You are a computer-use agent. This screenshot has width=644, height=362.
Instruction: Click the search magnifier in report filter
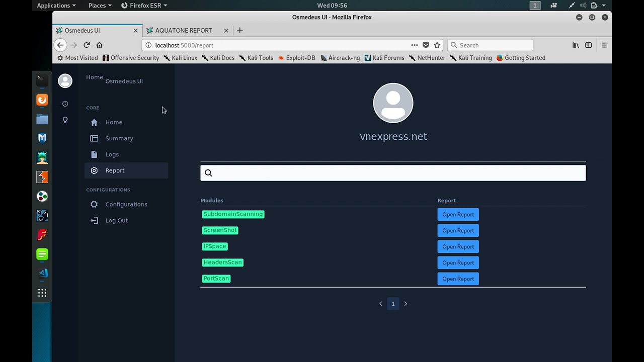point(208,173)
